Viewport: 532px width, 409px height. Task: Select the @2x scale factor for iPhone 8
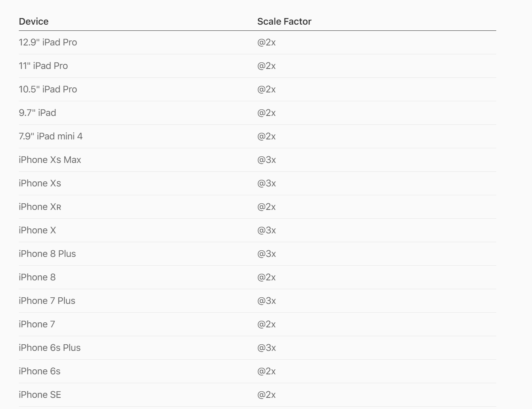267,277
